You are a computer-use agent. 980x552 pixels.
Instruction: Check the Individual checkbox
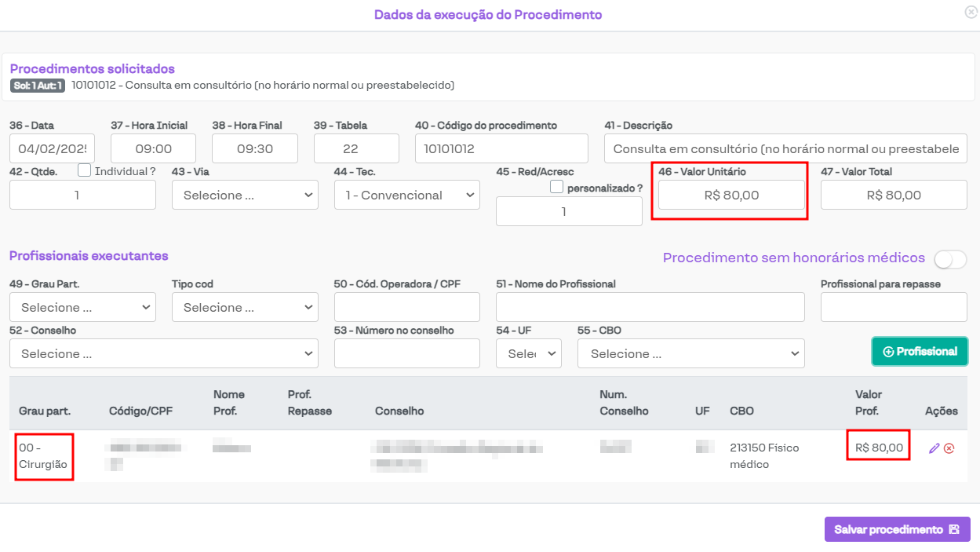pyautogui.click(x=85, y=170)
